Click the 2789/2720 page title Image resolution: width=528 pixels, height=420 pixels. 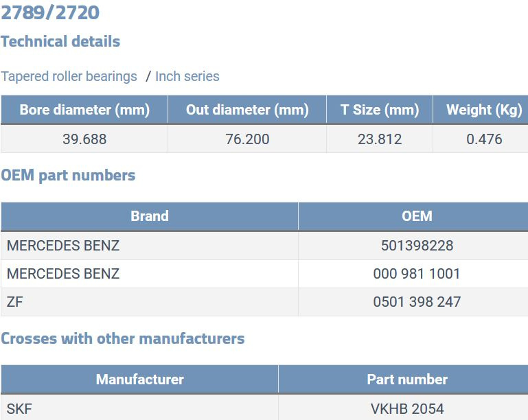(50, 12)
